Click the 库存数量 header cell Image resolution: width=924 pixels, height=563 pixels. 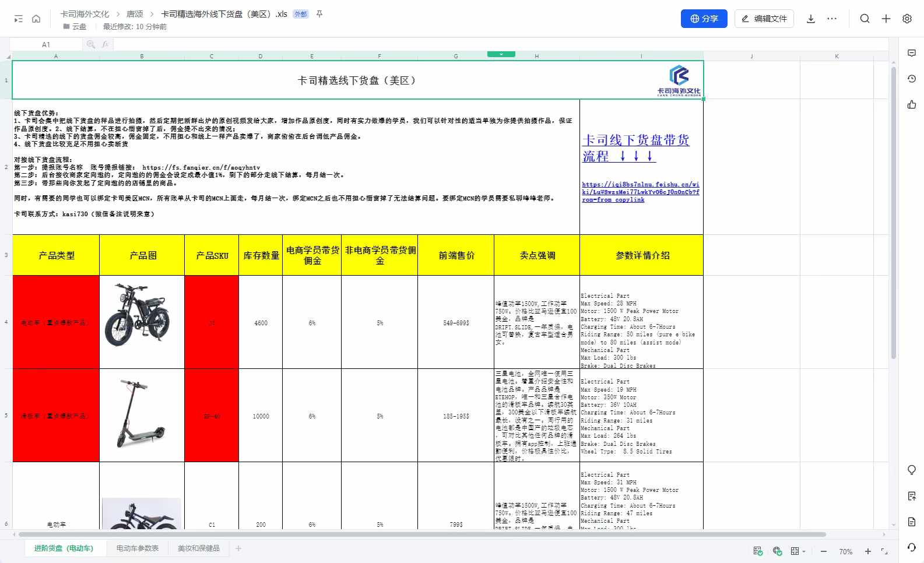[261, 255]
